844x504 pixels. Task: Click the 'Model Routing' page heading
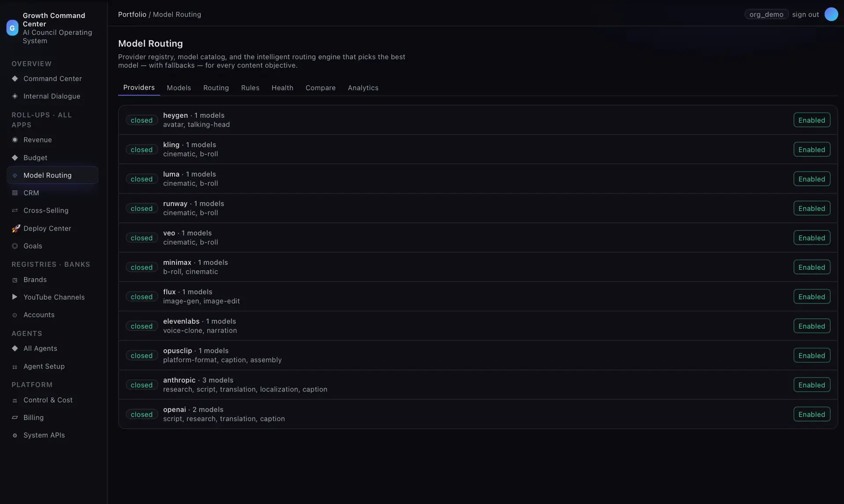point(150,44)
